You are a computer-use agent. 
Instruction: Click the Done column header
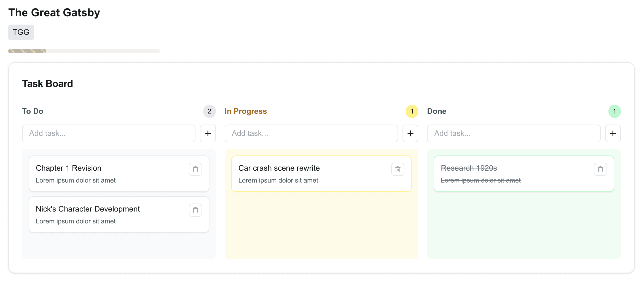pyautogui.click(x=436, y=111)
